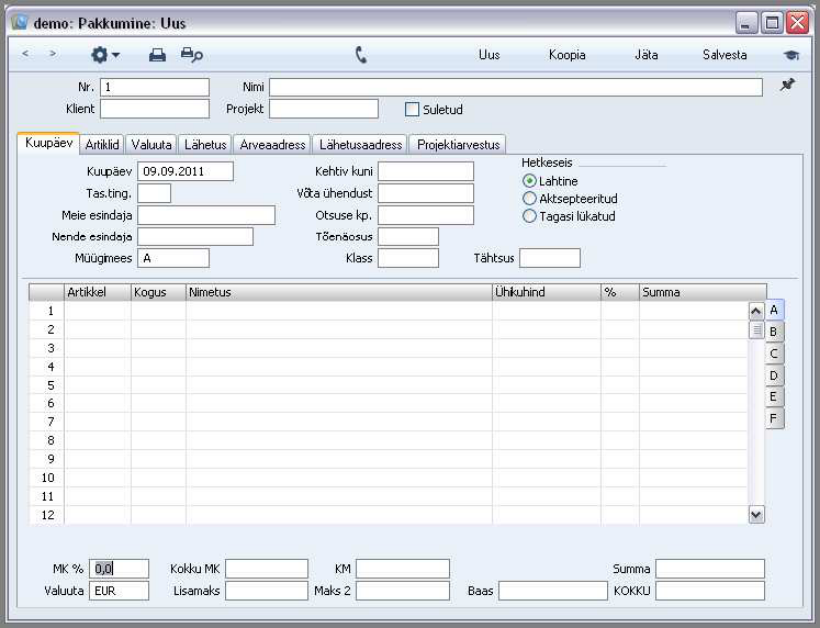Click the Kuupäev date field

tap(186, 172)
